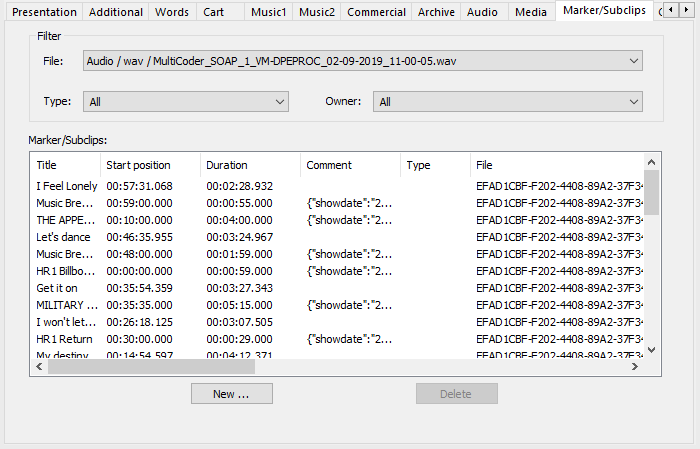Go to the Commercial tab

(x=376, y=12)
